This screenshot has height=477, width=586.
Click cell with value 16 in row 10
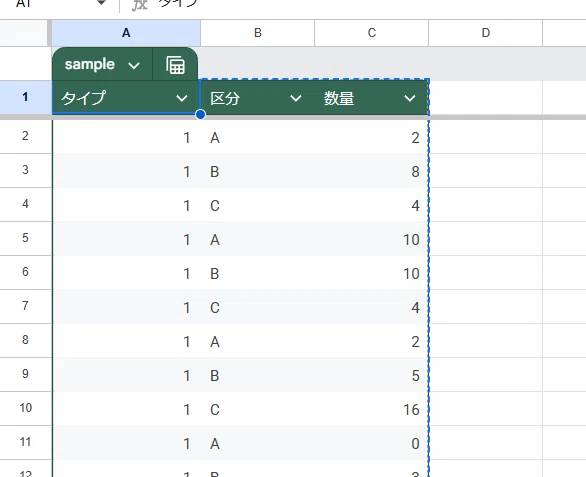(x=371, y=409)
